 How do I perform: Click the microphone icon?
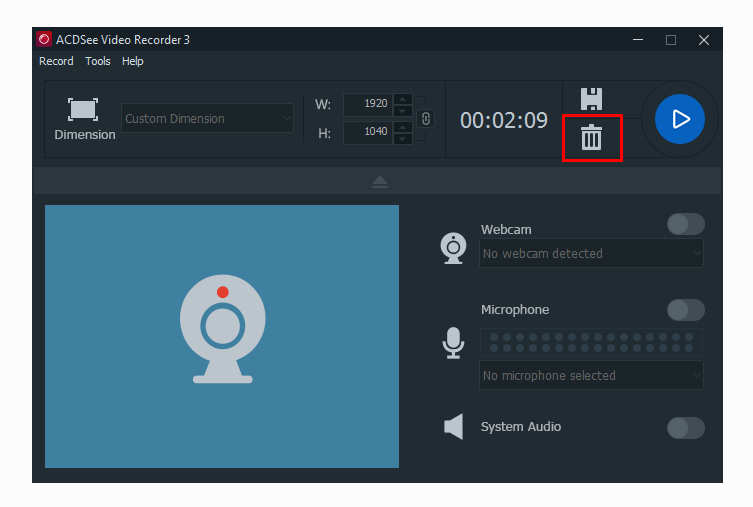tap(453, 343)
